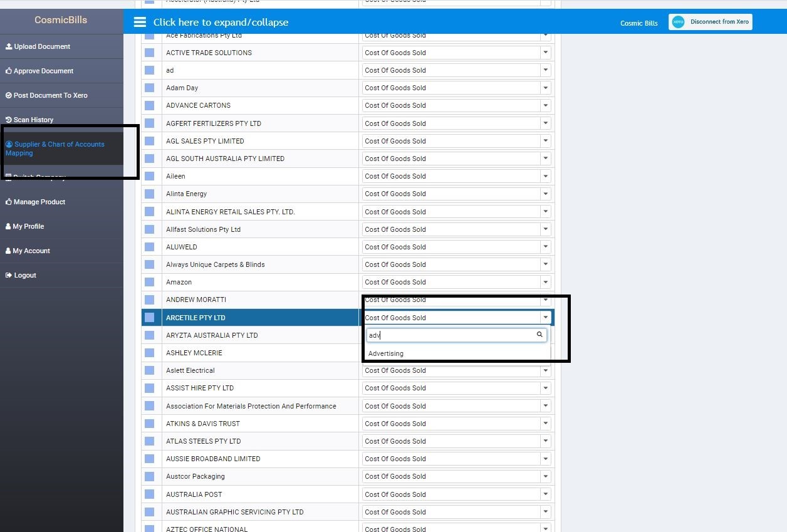Tick the checkbox for AUSTRALIA POST
This screenshot has width=787, height=532.
149,494
